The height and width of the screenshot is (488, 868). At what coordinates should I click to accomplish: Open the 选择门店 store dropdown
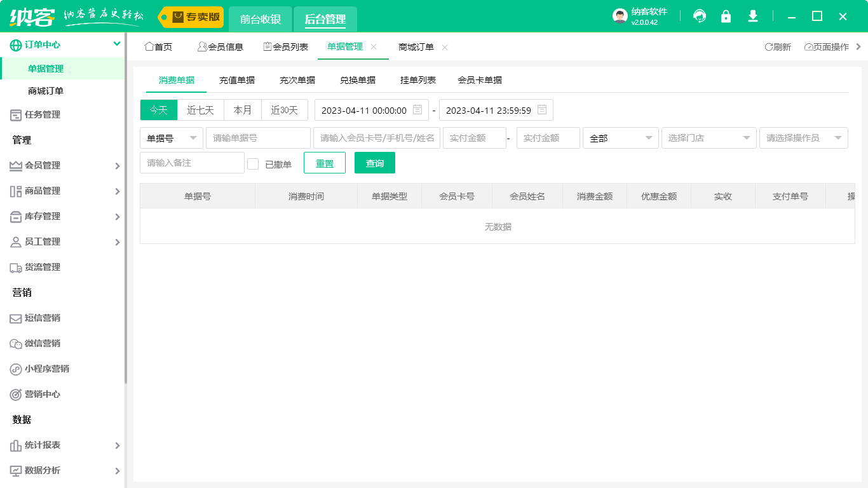[709, 138]
